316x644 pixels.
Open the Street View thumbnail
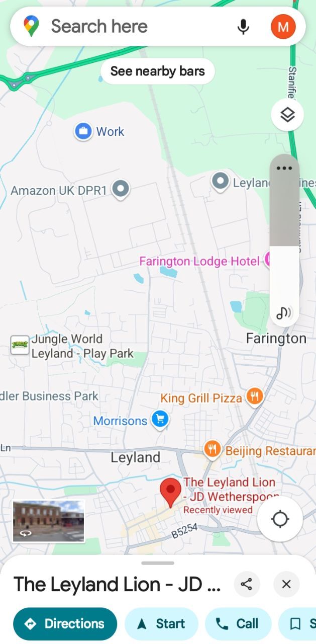click(x=49, y=521)
